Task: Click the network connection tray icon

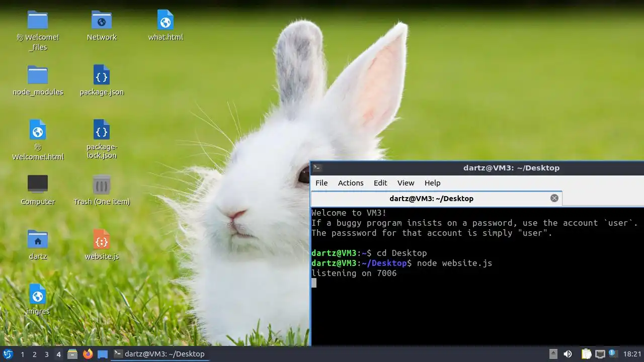Action: pos(600,354)
